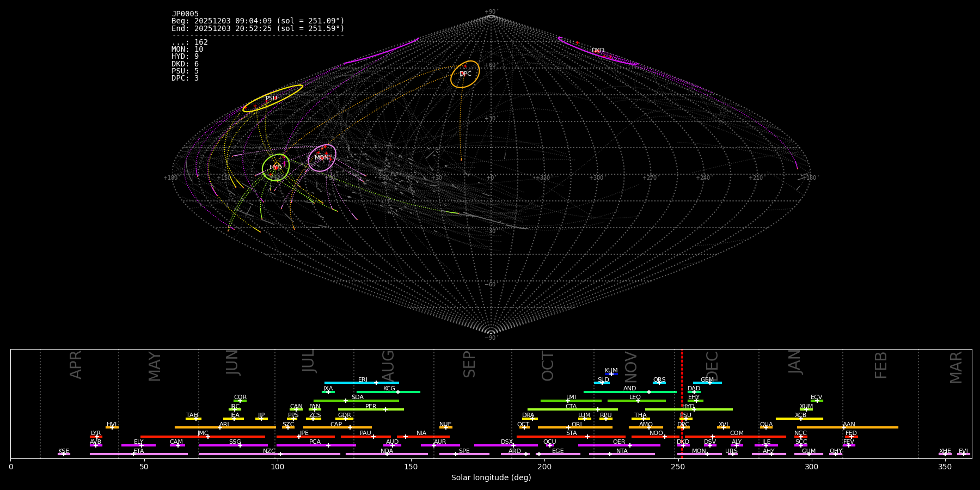This screenshot has width=980, height=490.
Task: Click the KUM shower bar in the timeline
Action: pyautogui.click(x=611, y=374)
